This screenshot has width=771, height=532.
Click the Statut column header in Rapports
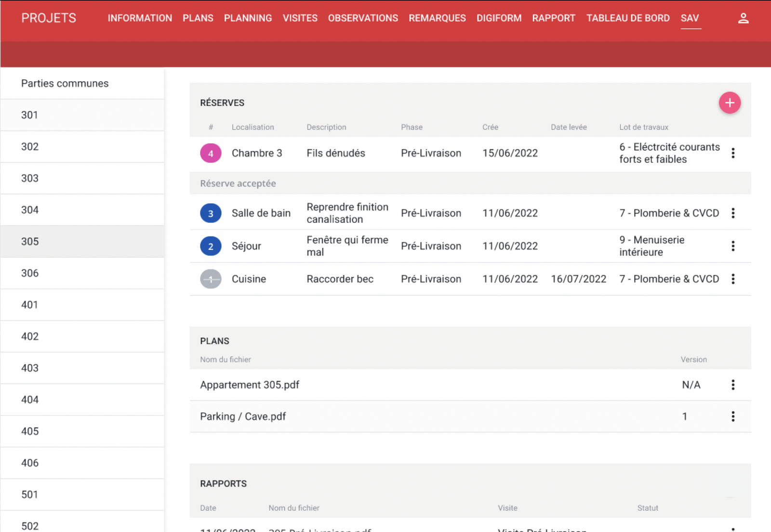click(x=648, y=508)
